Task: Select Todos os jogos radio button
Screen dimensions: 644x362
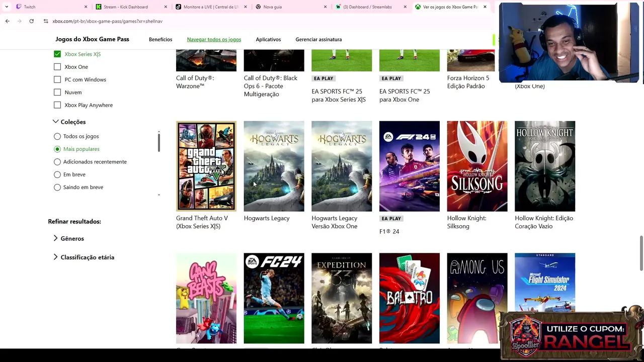Action: click(57, 136)
